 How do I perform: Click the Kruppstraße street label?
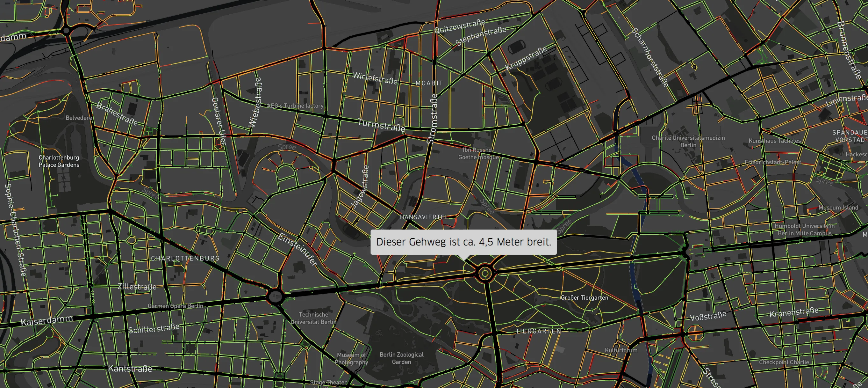pos(526,58)
